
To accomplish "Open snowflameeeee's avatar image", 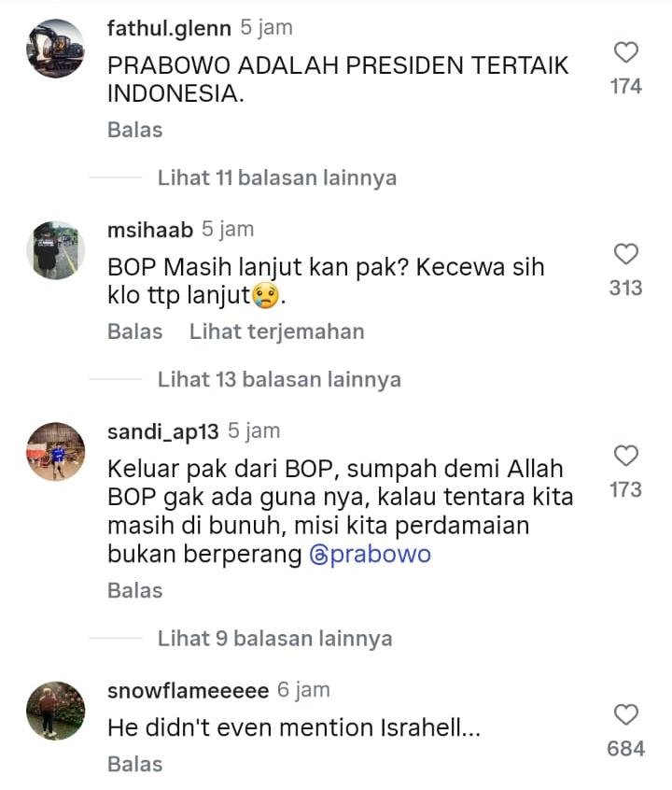I will click(x=55, y=711).
